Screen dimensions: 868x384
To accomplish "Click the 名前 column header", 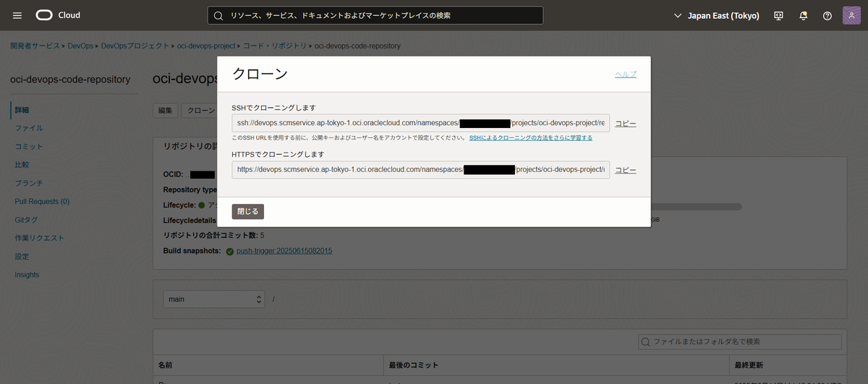I will (164, 365).
